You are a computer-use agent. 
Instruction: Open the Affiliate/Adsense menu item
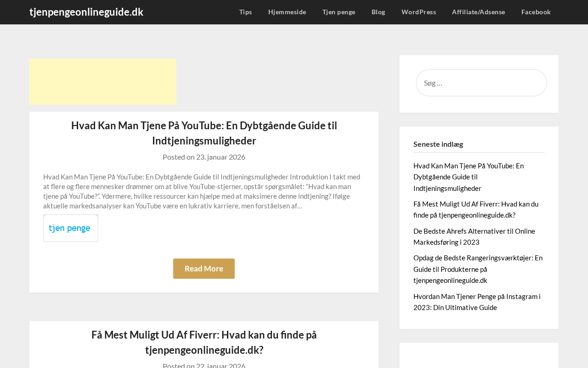click(x=479, y=12)
